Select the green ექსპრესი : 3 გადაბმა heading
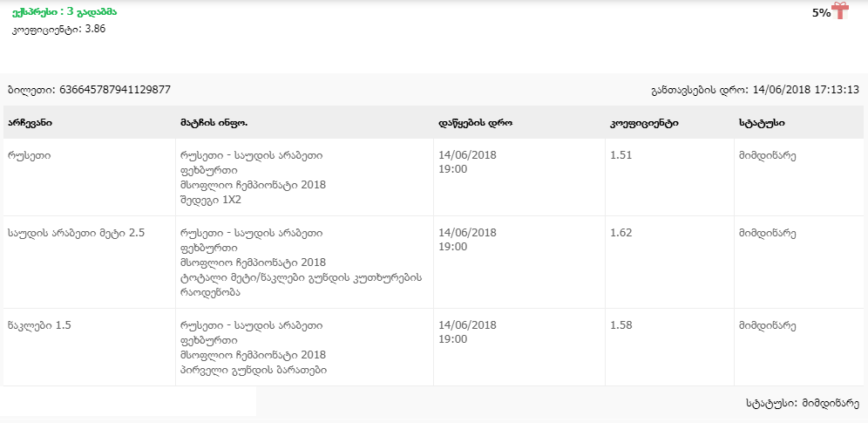Screen dimensions: 868x423 coord(64,12)
